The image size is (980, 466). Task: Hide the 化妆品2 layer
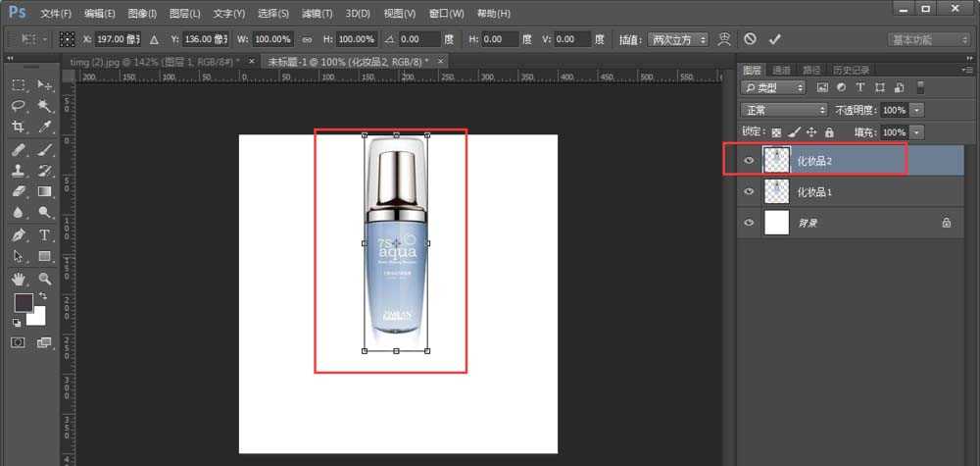point(749,160)
